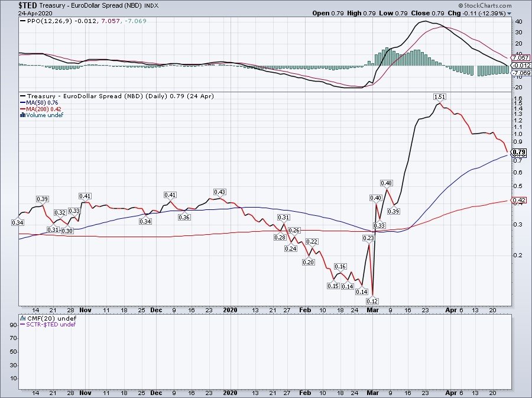This screenshot has height=398, width=532.
Task: Click the Chg -0.11 (-12.39%) readout
Action: [476, 14]
